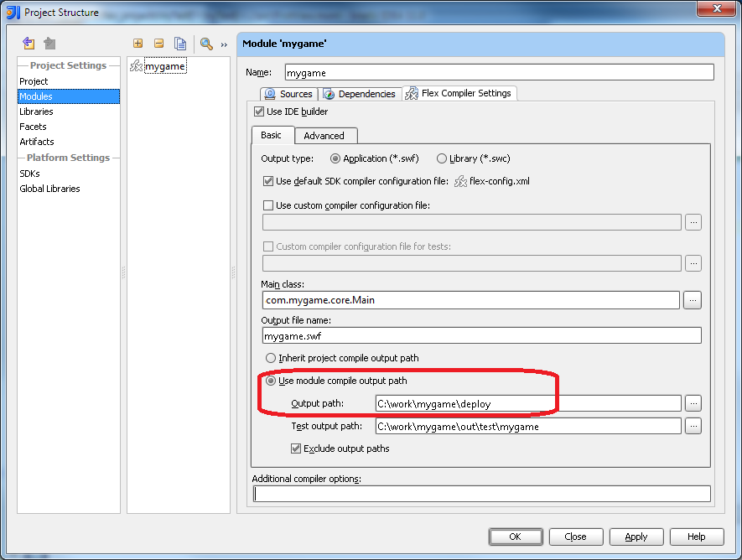Screen dimensions: 742x560
Task: Click the forward navigation arrow icon
Action: (x=49, y=44)
